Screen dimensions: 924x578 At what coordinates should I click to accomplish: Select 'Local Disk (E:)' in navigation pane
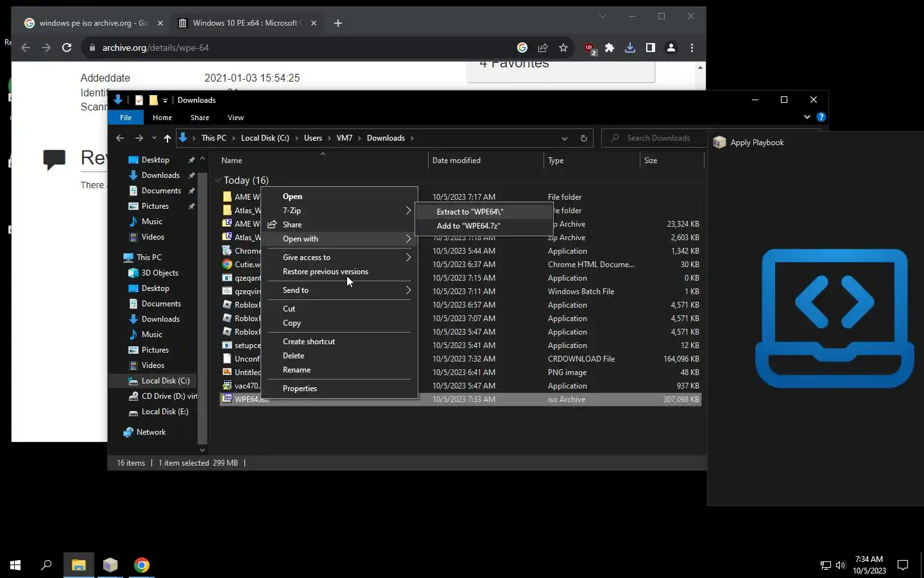tap(158, 412)
